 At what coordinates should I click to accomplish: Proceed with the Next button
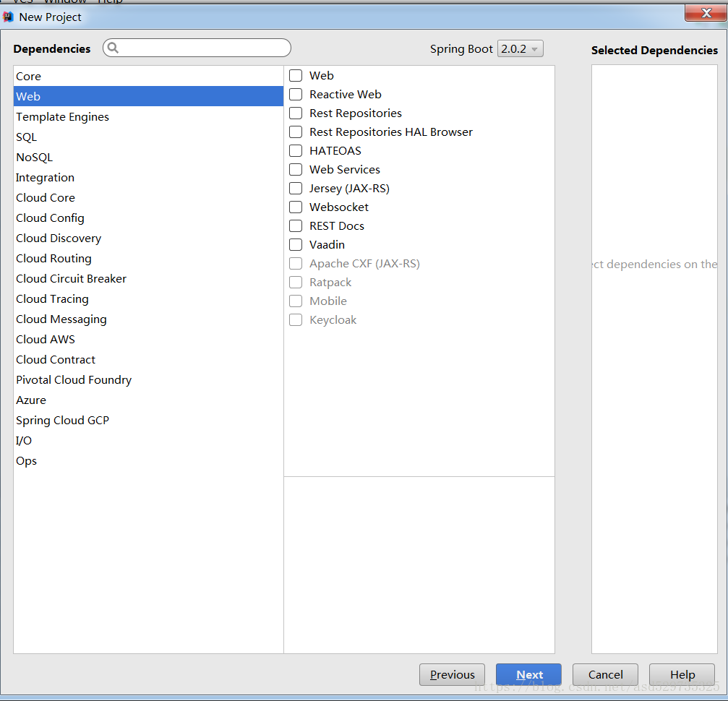(x=528, y=674)
